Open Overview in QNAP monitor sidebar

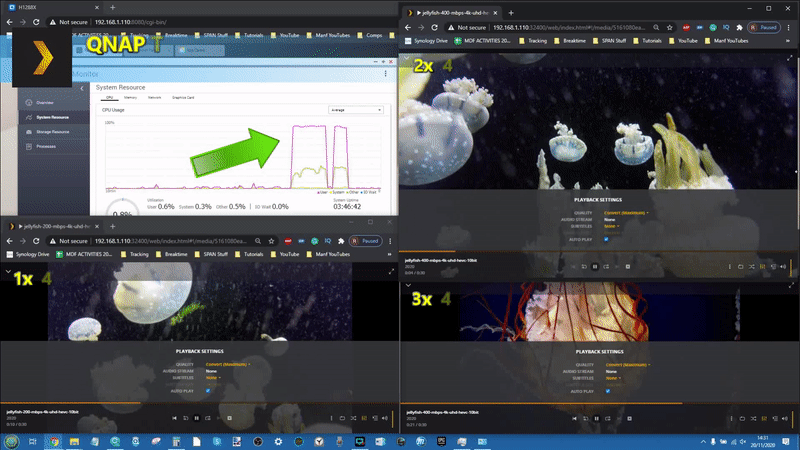tap(54, 103)
